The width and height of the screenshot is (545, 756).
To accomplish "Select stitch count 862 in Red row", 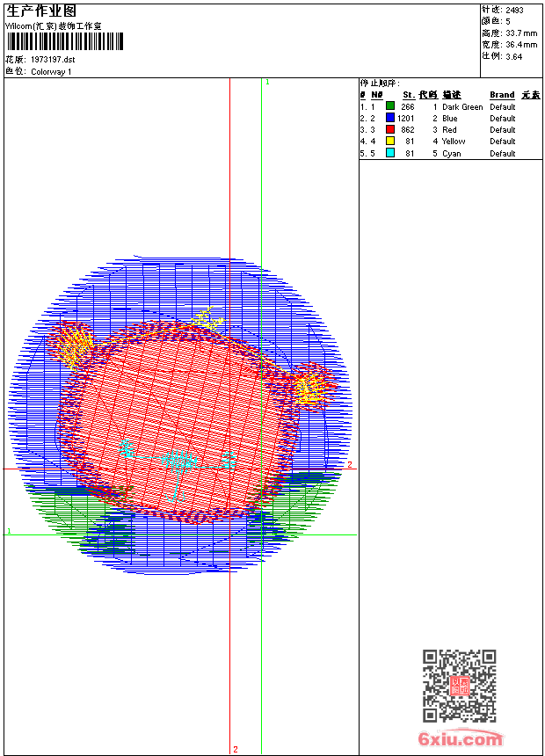I will point(408,130).
